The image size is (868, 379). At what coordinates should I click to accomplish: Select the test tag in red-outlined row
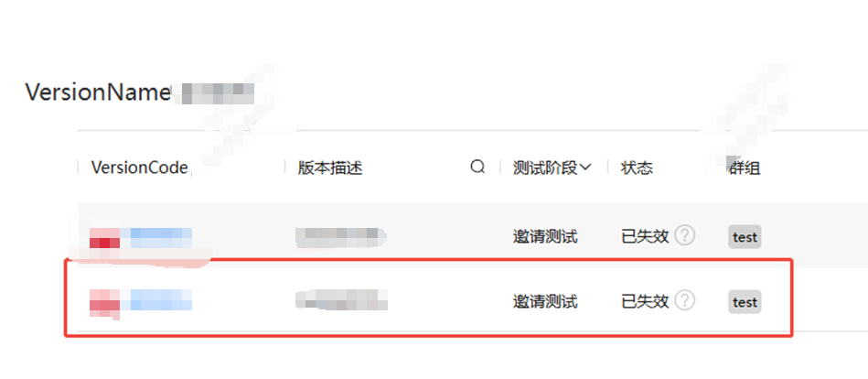(x=745, y=302)
